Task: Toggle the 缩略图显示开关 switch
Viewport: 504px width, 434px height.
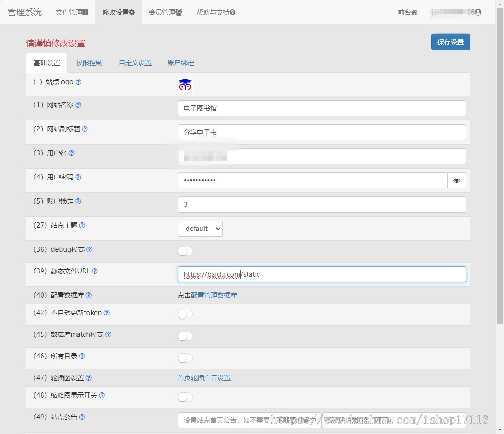Action: [x=185, y=397]
